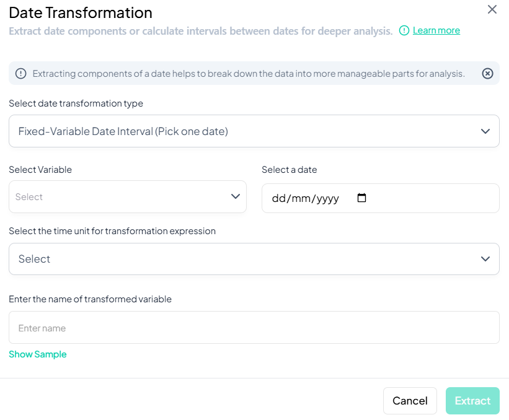
Task: Select the dd day segment of date
Action: click(278, 199)
